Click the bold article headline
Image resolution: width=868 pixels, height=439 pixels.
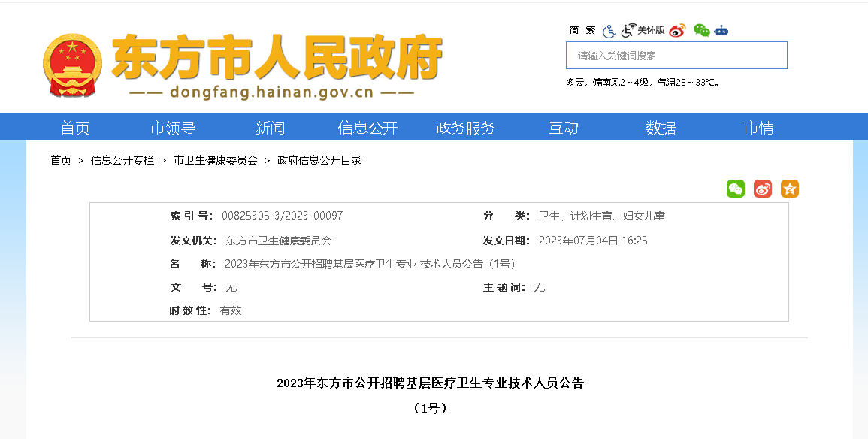pos(430,383)
